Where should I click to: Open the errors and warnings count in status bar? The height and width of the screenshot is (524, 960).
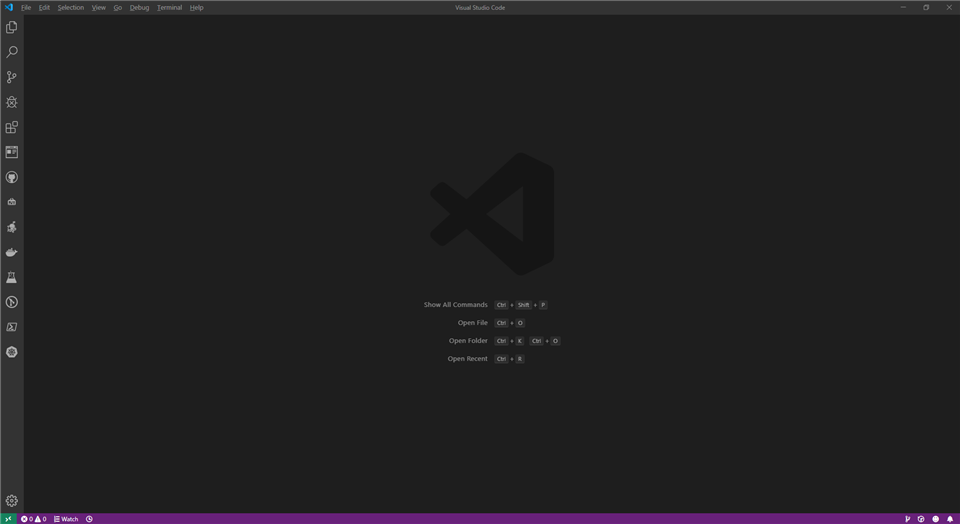pyautogui.click(x=34, y=519)
